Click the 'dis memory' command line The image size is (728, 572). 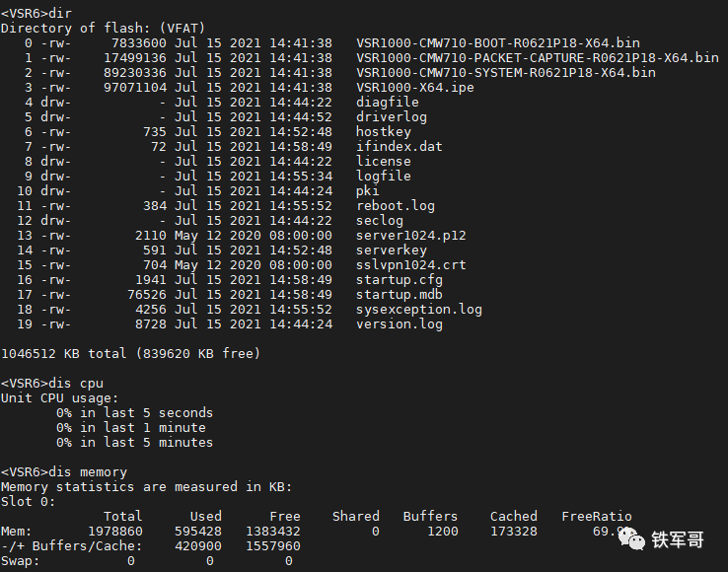point(64,472)
